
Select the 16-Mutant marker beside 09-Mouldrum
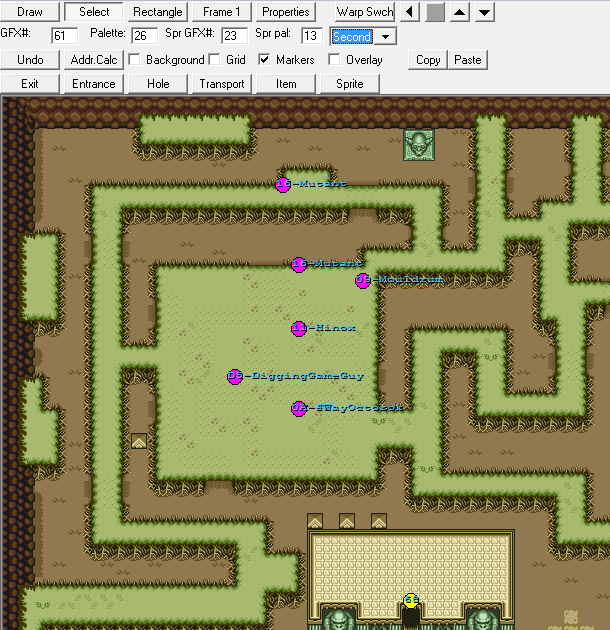point(299,264)
